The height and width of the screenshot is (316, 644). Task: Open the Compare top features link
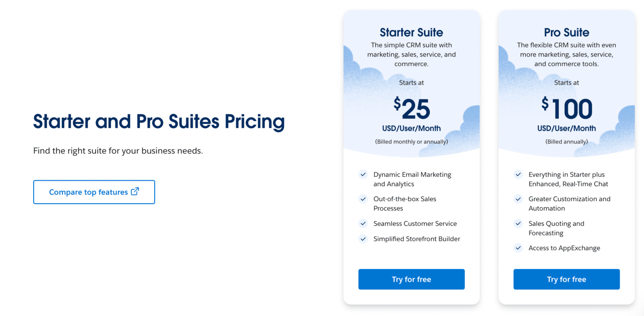click(88, 192)
